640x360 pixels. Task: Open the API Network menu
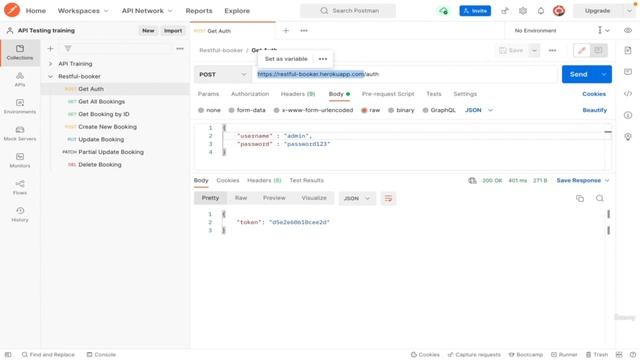coord(147,11)
